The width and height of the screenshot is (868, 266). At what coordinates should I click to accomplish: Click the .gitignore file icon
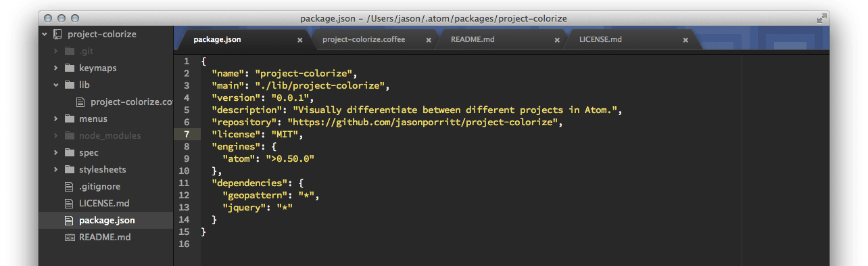[x=68, y=187]
